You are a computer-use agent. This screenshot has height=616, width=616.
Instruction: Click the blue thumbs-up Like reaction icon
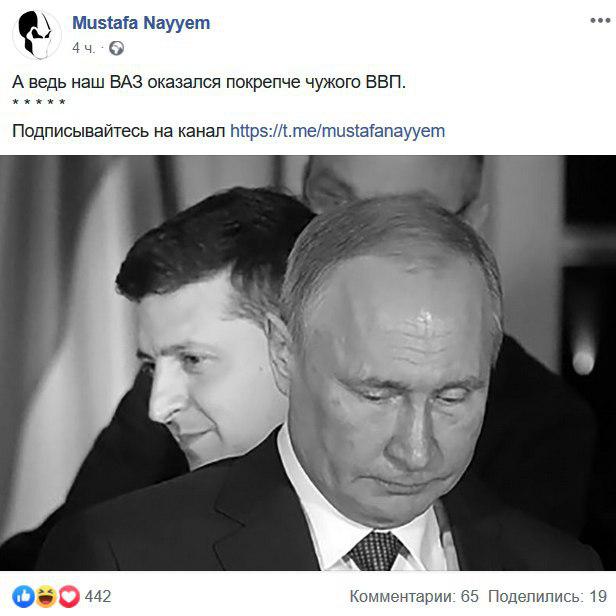pyautogui.click(x=23, y=596)
